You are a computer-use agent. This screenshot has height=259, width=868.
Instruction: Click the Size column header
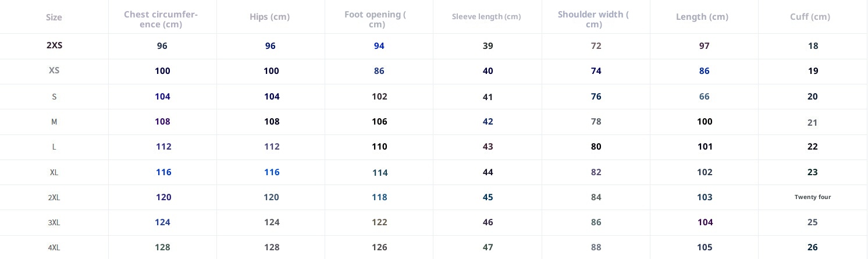[x=54, y=17]
